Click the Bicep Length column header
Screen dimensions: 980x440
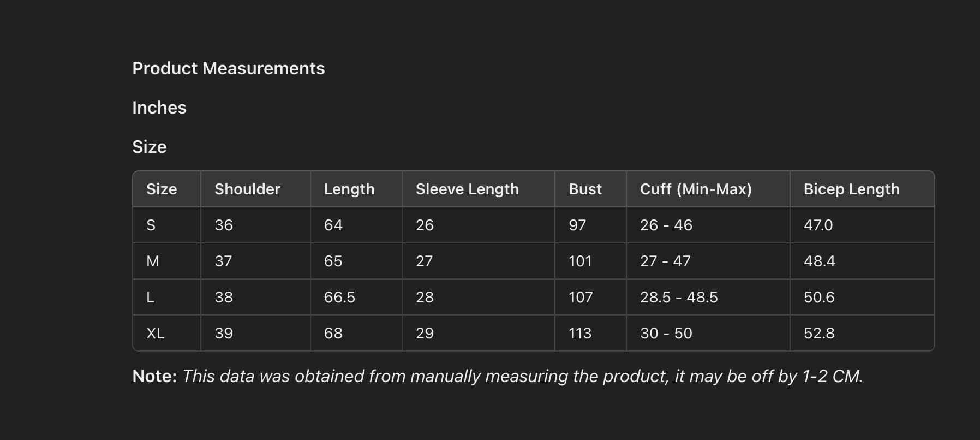[851, 189]
